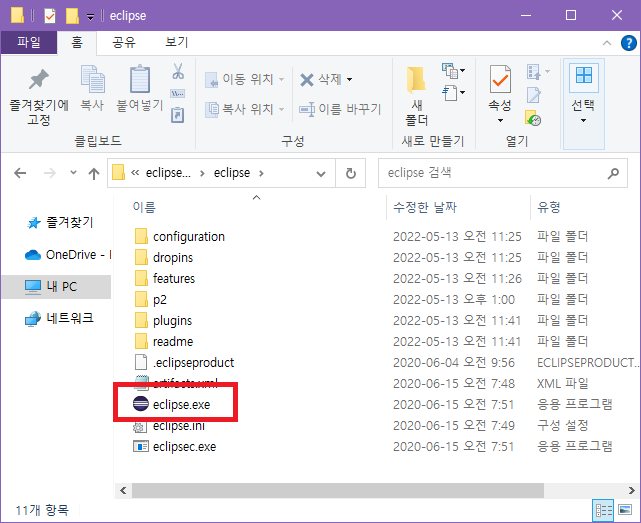Click the breadcrumb chevron after eclipse
The image size is (641, 523).
(261, 173)
